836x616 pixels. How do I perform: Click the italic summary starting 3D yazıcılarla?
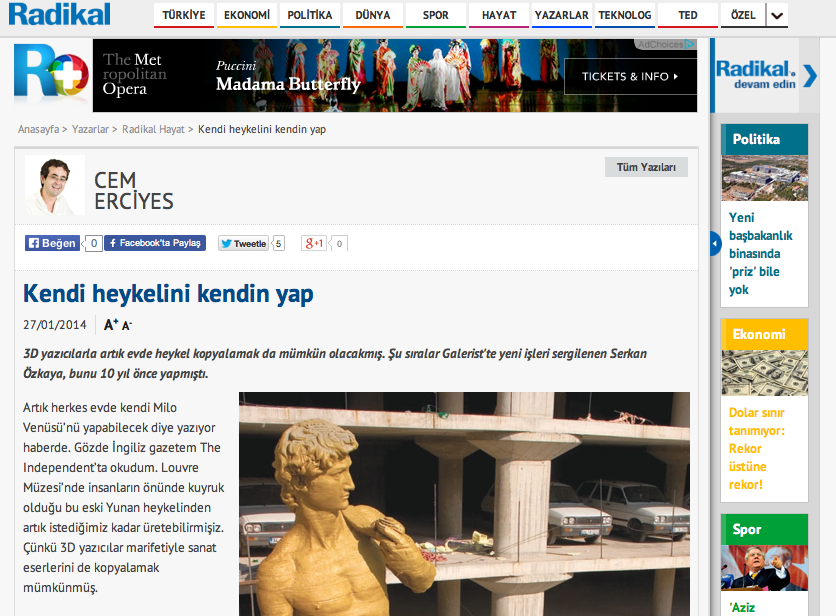point(335,364)
